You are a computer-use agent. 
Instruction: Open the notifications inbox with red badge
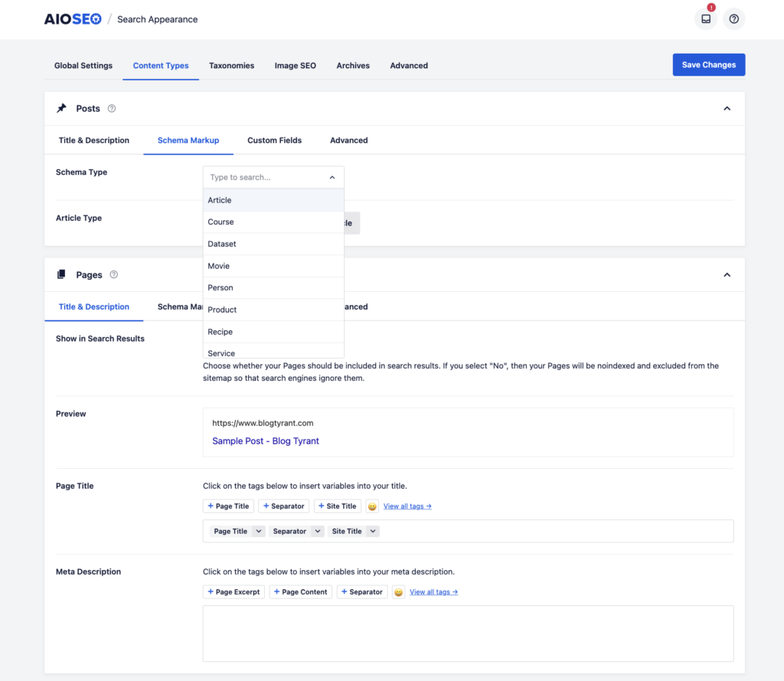705,18
